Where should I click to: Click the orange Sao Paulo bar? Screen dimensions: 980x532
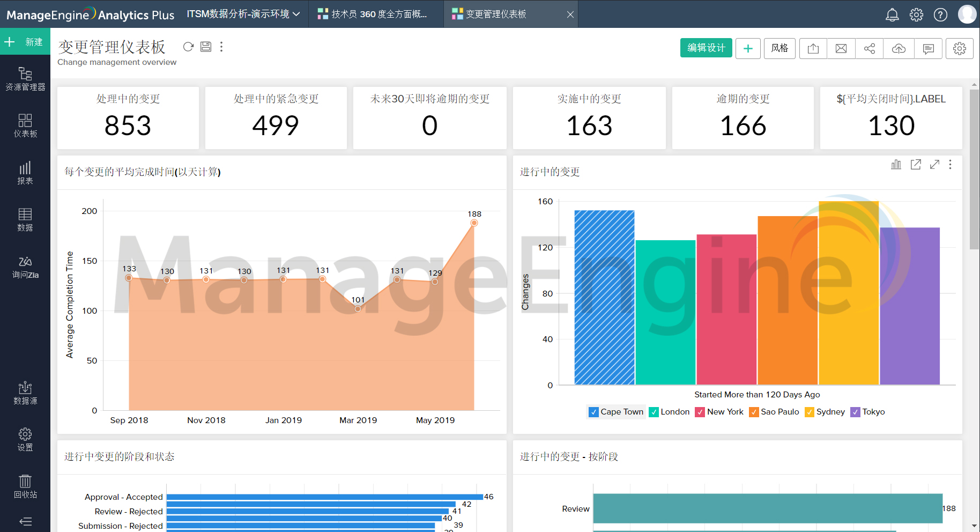tap(788, 300)
